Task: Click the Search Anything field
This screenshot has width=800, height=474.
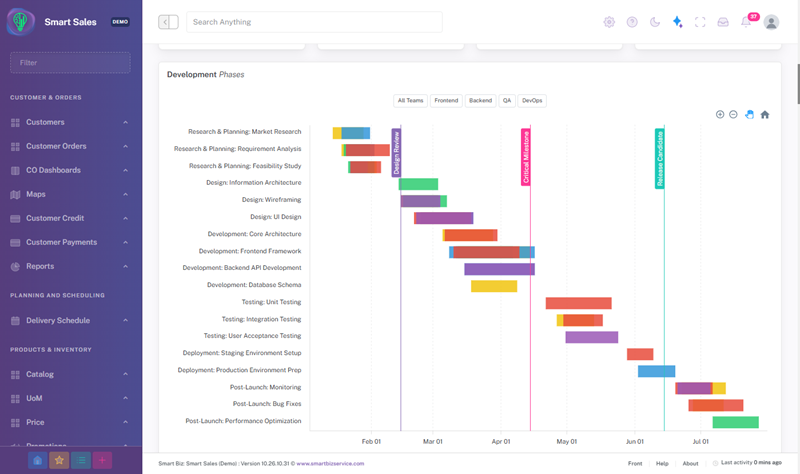Action: click(x=314, y=22)
